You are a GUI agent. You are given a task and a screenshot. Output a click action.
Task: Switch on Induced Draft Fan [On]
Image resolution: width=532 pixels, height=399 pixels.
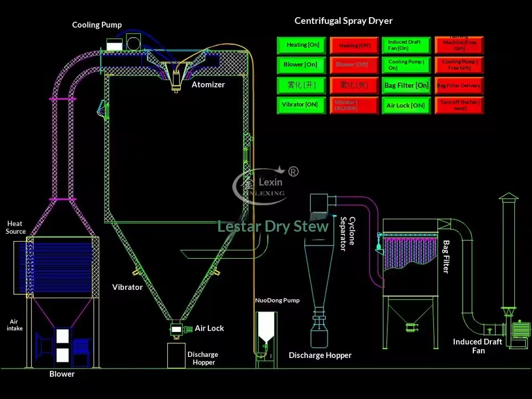coord(406,45)
